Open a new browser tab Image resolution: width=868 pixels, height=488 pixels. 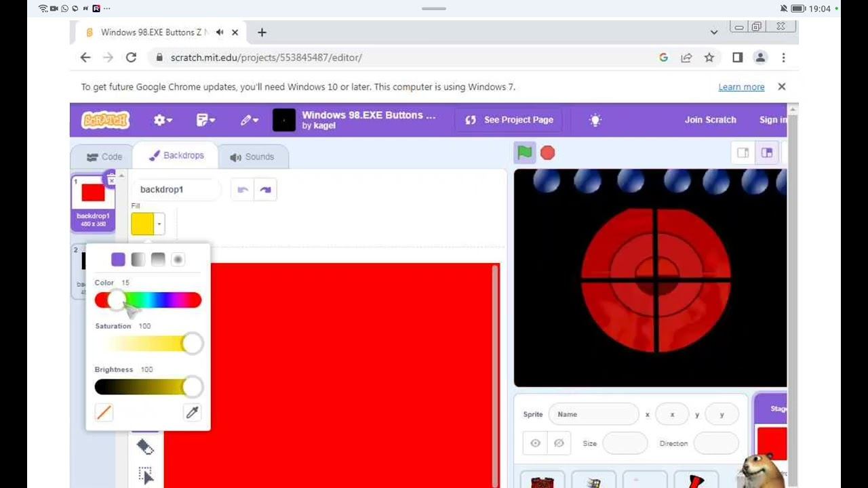point(262,32)
